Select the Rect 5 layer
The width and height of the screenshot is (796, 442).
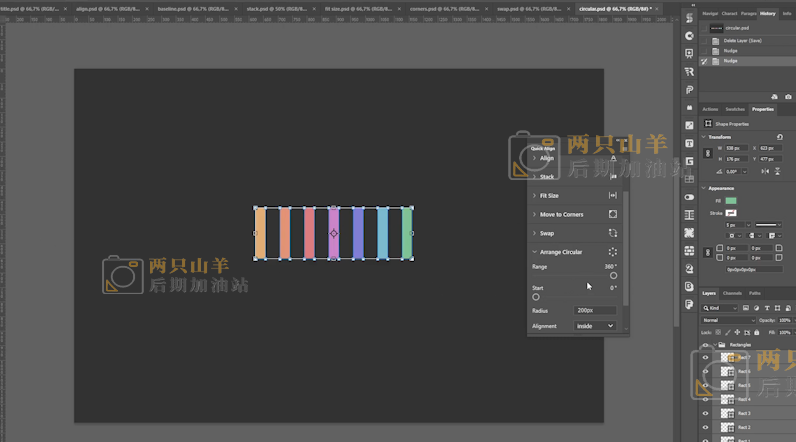click(x=745, y=385)
